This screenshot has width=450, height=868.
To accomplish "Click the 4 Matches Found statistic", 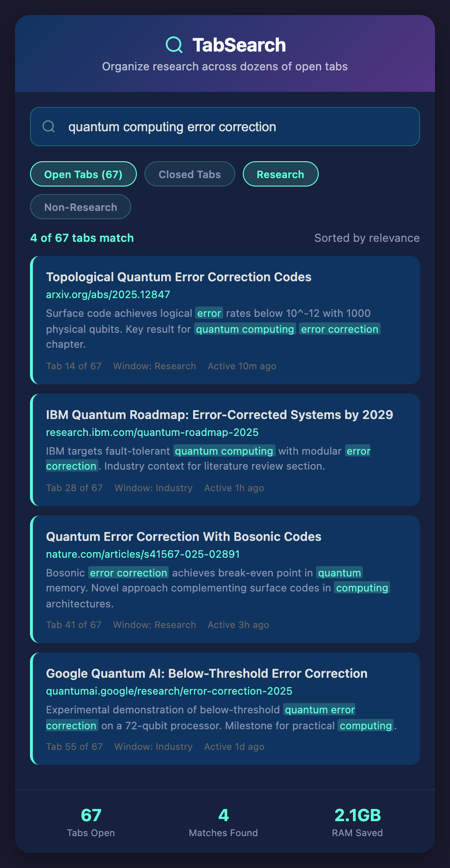I will pyautogui.click(x=224, y=822).
